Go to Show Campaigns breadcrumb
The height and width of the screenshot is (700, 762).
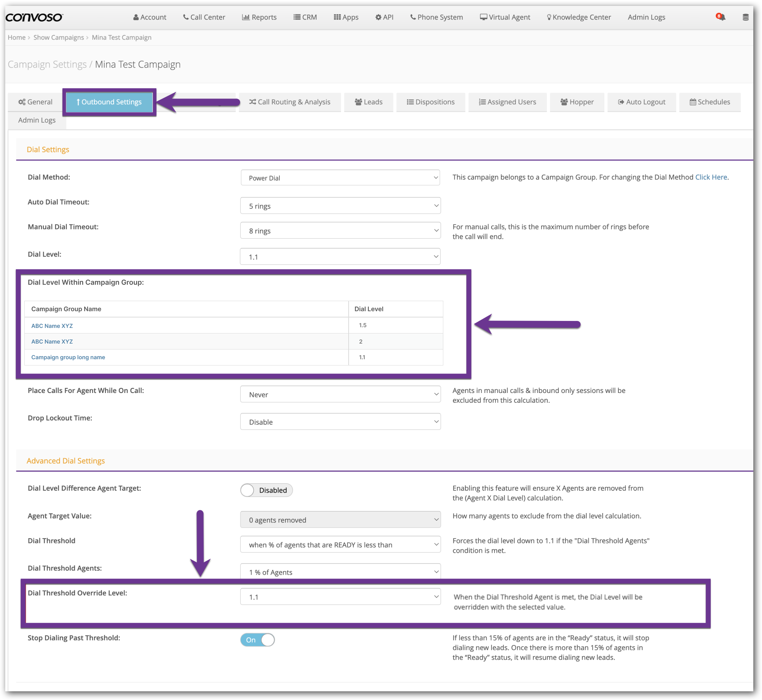click(x=59, y=38)
